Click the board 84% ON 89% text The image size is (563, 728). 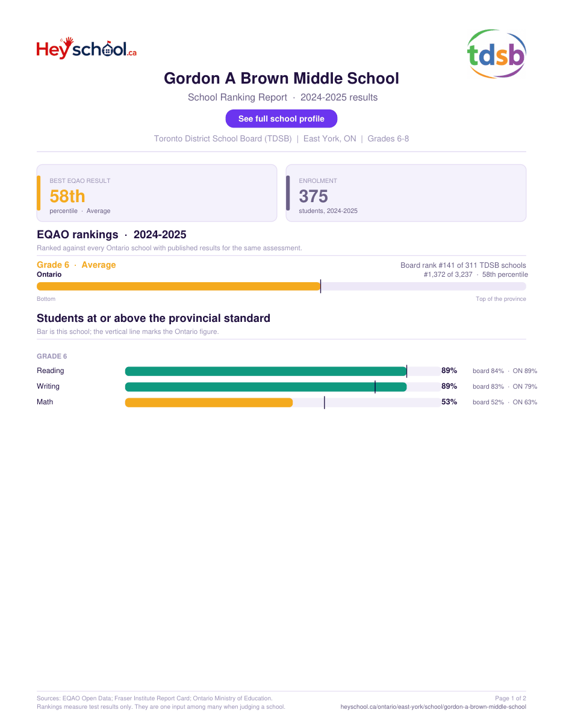(505, 371)
